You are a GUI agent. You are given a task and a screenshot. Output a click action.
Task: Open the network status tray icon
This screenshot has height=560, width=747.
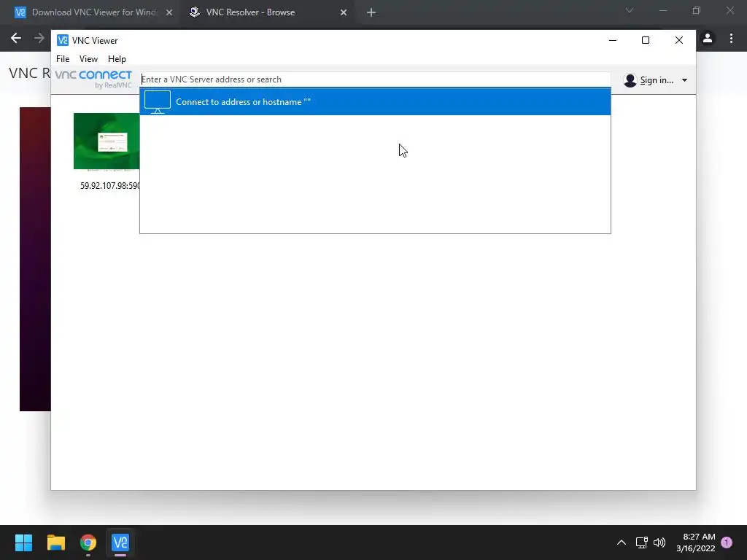pyautogui.click(x=642, y=542)
